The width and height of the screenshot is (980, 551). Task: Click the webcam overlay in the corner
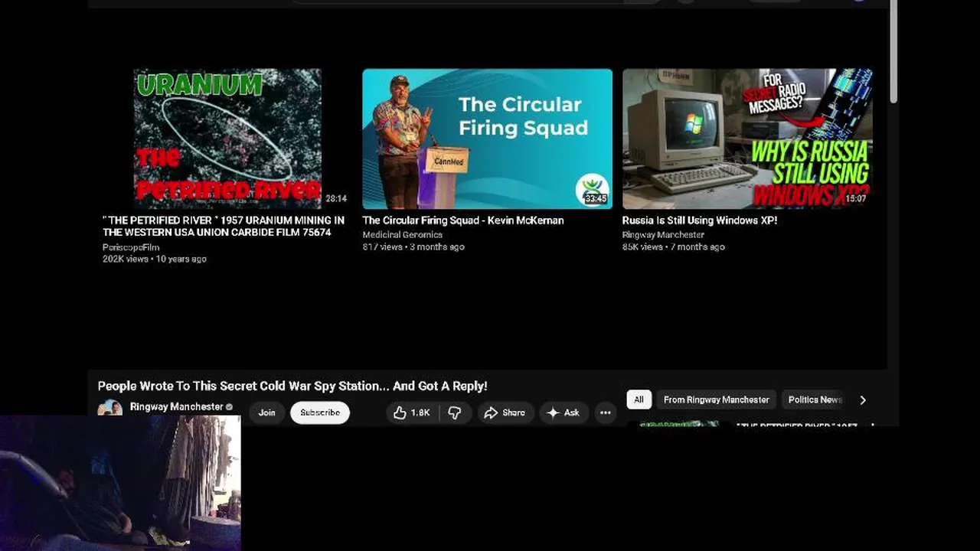coord(120,484)
